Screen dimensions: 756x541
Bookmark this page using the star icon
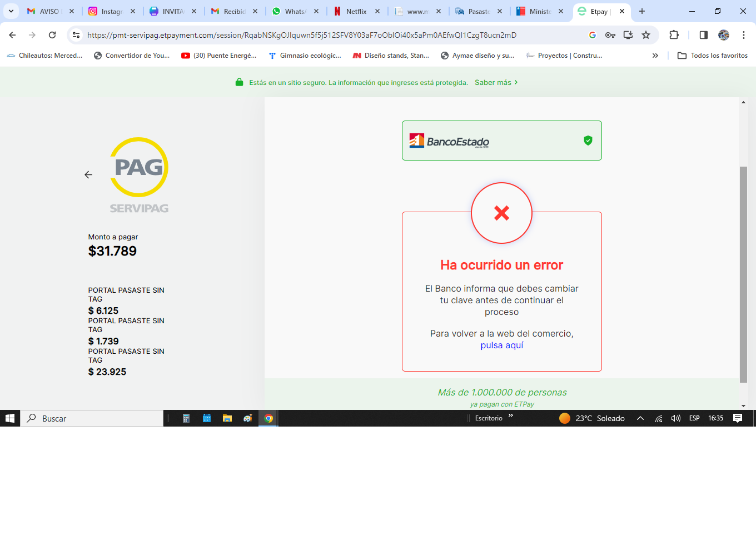tap(645, 34)
